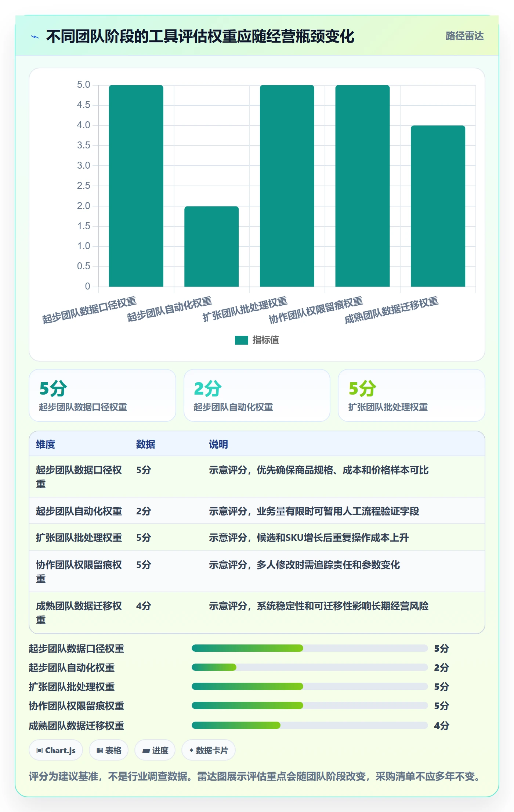Click the 2.0 y-axis label
The width and height of the screenshot is (514, 812).
click(x=83, y=206)
